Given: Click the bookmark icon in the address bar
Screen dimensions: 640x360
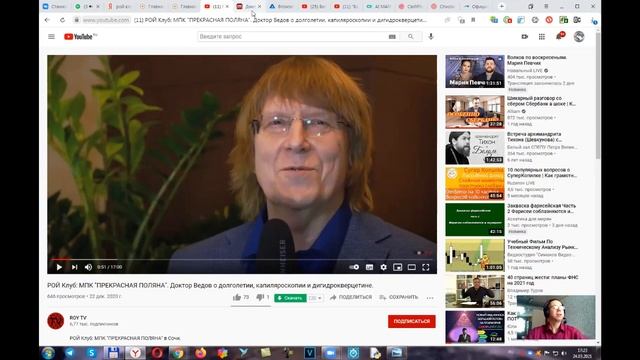Looking at the screenshot, I should pyautogui.click(x=473, y=20).
